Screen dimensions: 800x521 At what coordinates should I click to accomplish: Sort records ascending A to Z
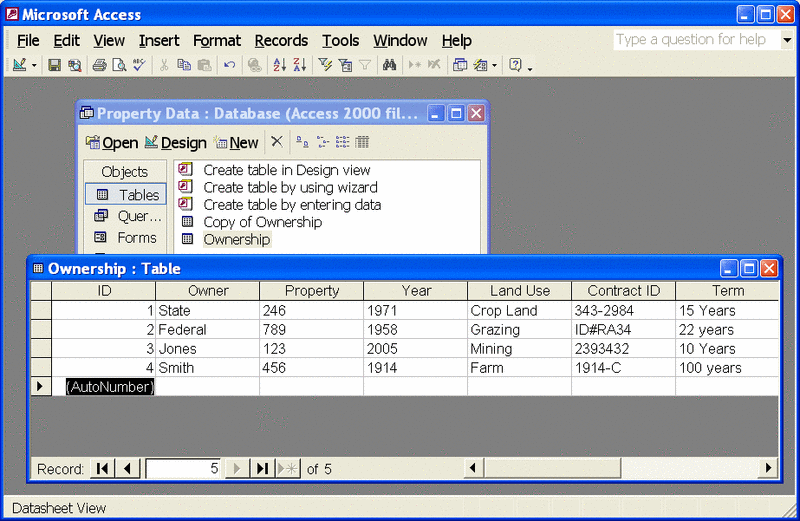[x=280, y=65]
